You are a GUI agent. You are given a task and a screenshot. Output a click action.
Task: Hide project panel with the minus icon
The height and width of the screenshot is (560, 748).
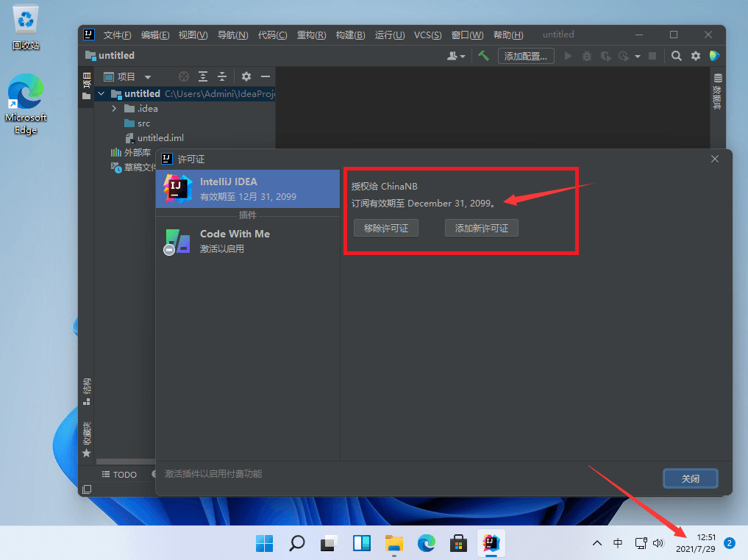pos(266,76)
